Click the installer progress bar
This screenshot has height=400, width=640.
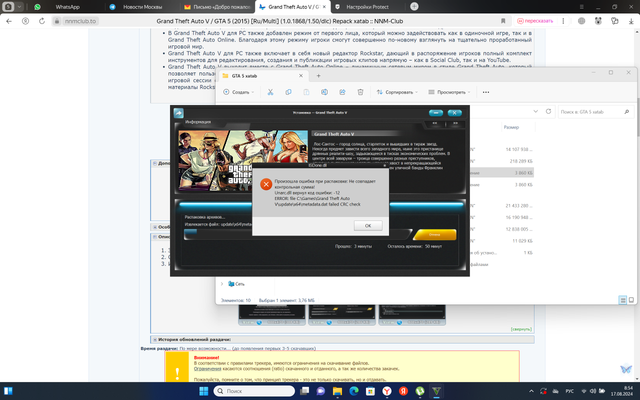pyautogui.click(x=297, y=234)
